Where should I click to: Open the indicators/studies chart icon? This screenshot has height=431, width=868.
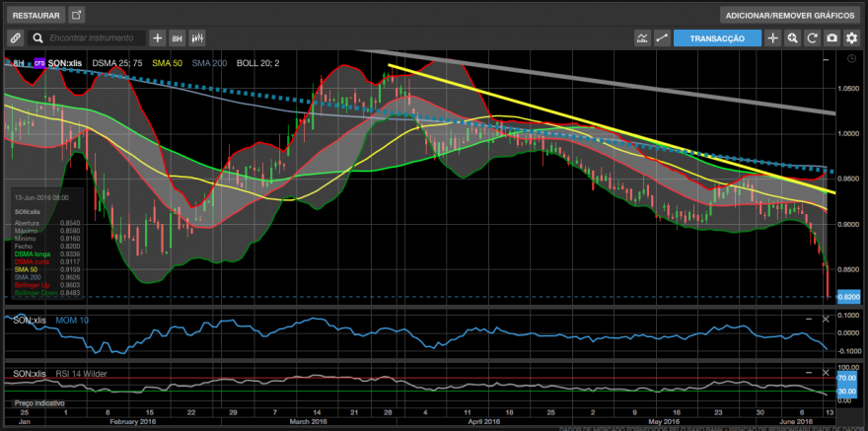(642, 38)
